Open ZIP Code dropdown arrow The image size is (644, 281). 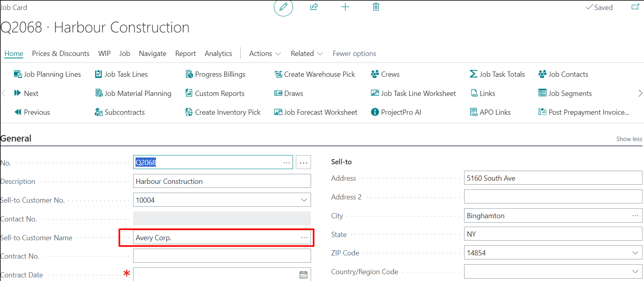(635, 253)
